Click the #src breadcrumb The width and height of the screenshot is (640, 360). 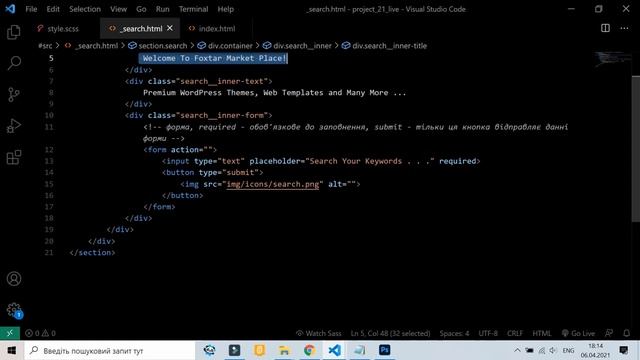(45, 46)
